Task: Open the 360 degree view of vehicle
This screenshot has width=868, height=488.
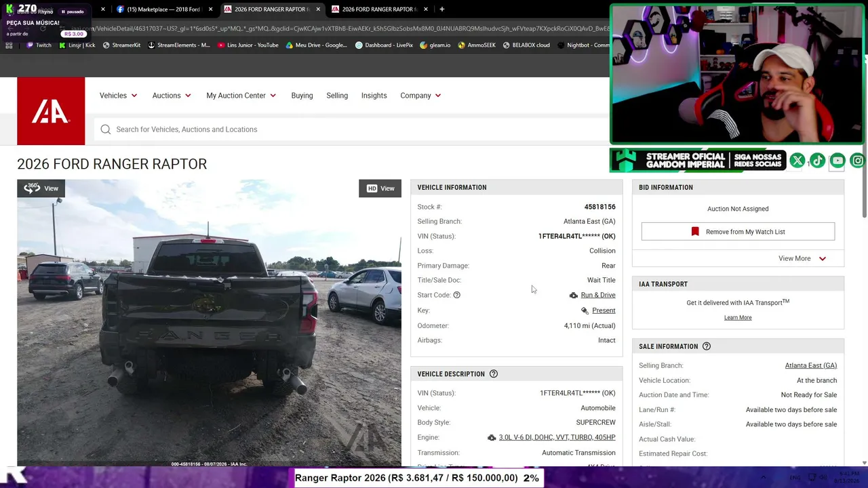Action: pyautogui.click(x=41, y=188)
